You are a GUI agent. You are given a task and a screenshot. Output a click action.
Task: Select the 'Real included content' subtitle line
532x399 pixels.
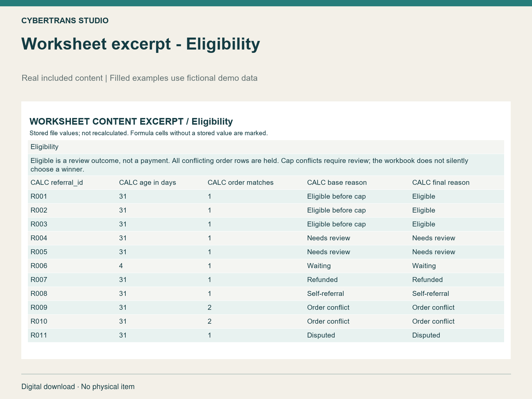[140, 78]
